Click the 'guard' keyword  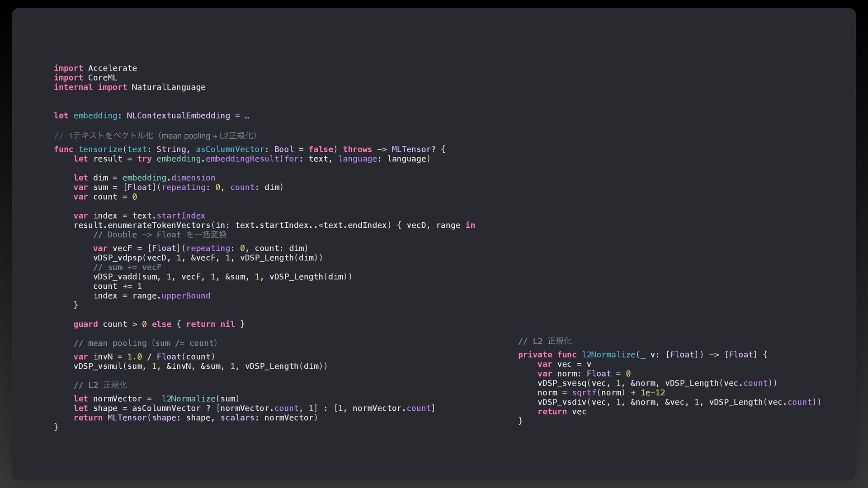(85, 324)
